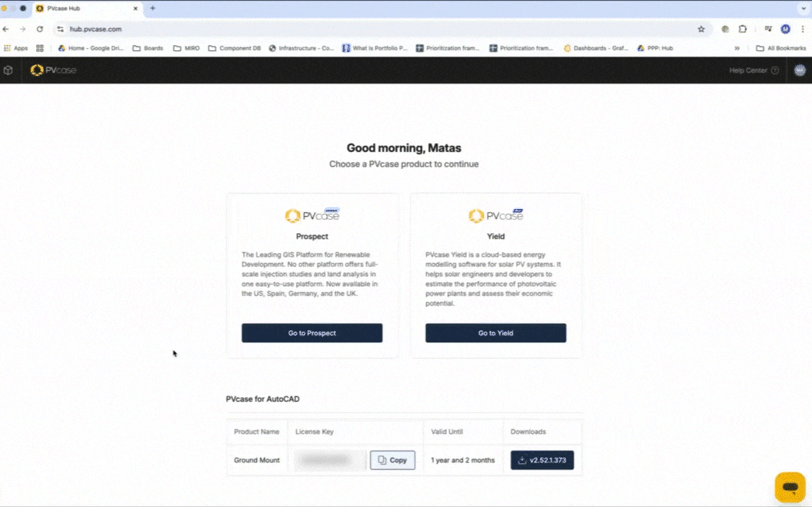Click the Yield card title
The height and width of the screenshot is (507, 812).
496,236
